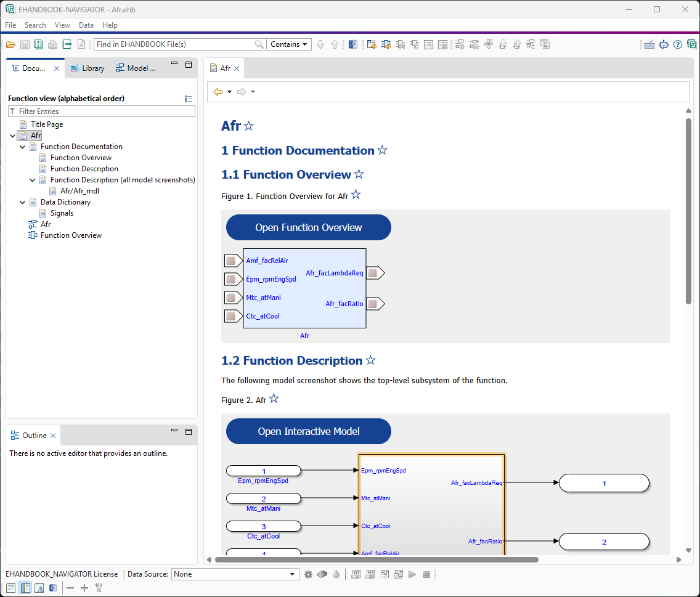Minimize the Document panel
Screen dimensions: 700x597
174,63
